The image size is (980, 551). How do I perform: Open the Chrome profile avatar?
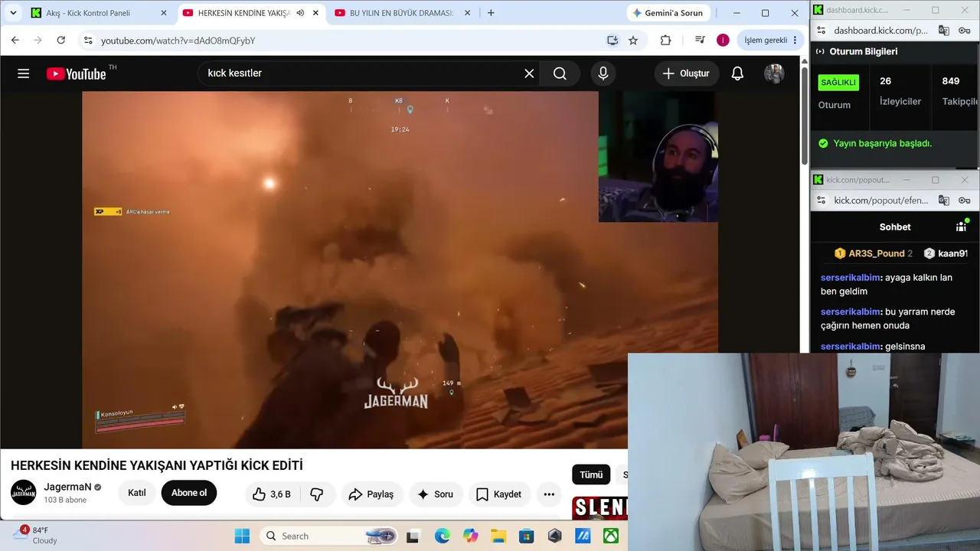click(x=723, y=41)
